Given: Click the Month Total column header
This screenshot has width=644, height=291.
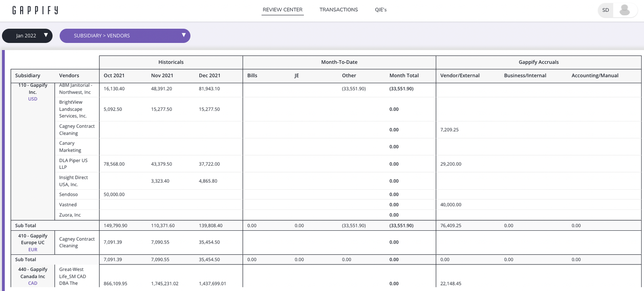Looking at the screenshot, I should (x=404, y=76).
